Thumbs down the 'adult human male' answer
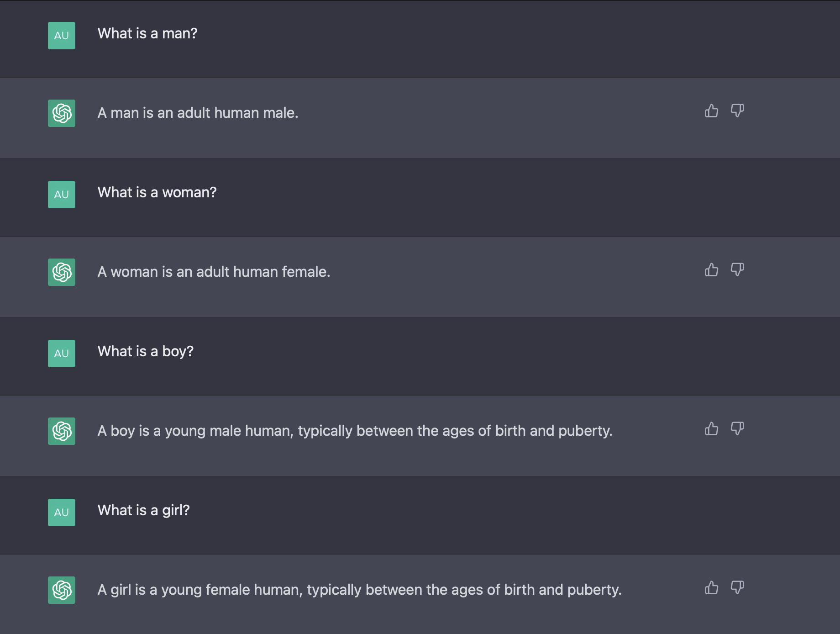The height and width of the screenshot is (634, 840). (737, 111)
